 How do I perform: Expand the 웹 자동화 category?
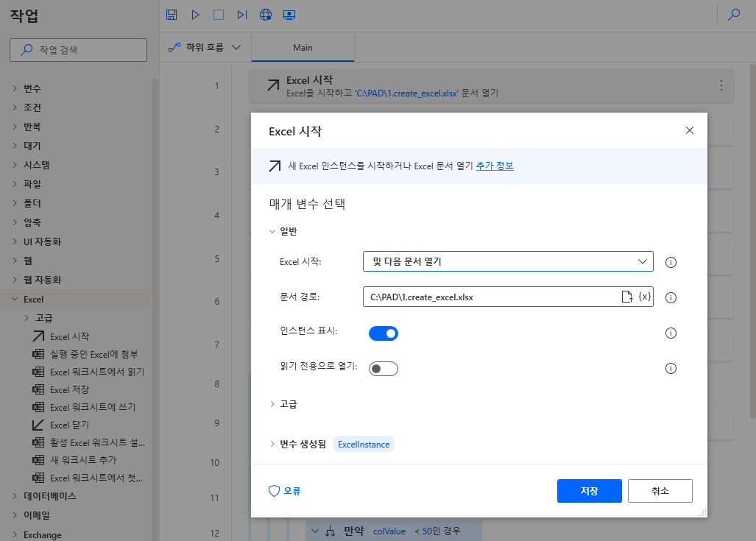pyautogui.click(x=15, y=280)
